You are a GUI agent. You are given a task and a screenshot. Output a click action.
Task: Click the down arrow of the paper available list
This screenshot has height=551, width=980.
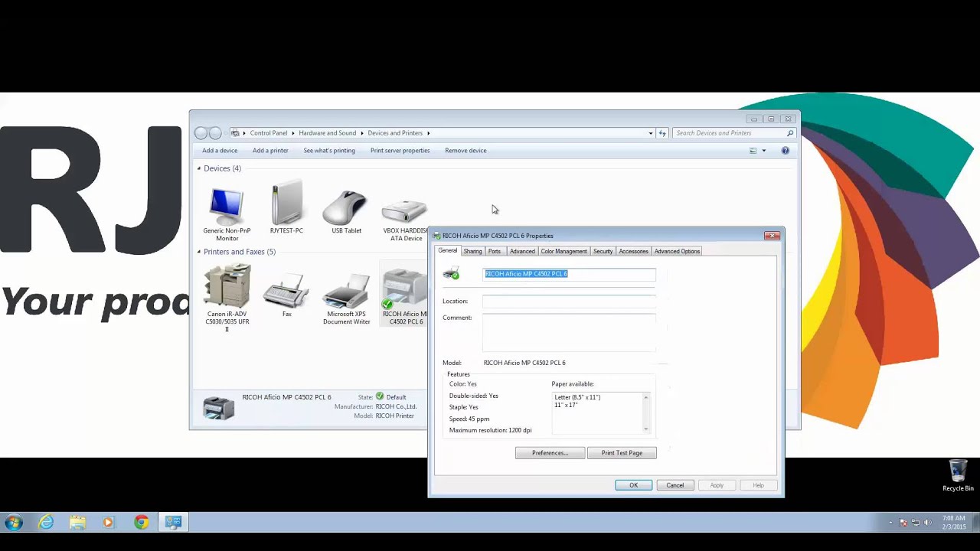pos(645,429)
